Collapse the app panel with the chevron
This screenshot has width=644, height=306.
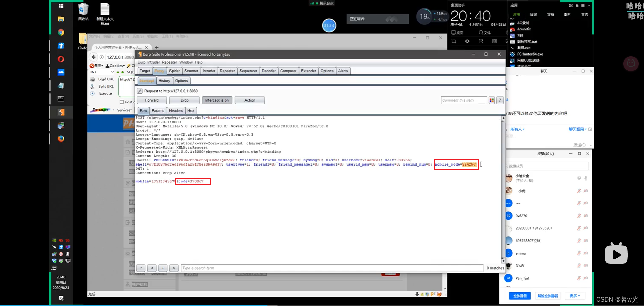point(589,5)
